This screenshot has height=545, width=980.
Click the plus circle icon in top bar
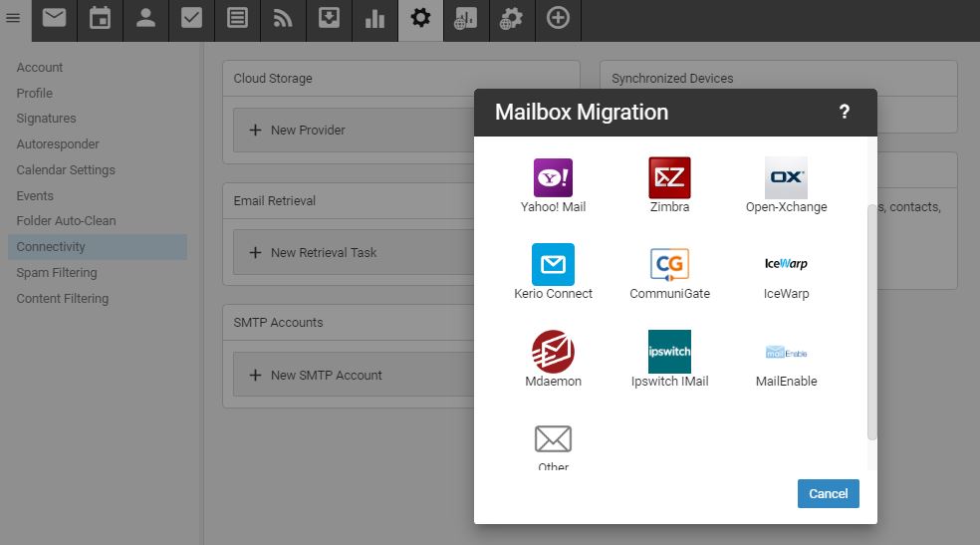(558, 18)
